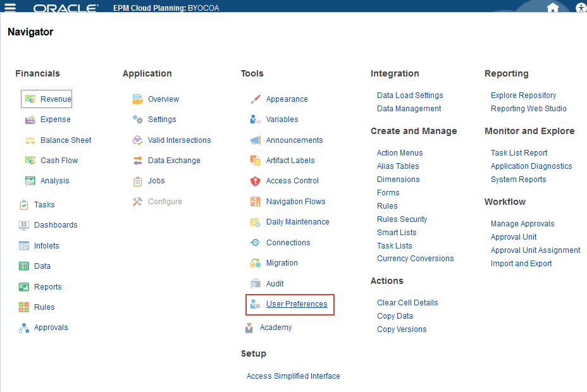Click the Balance Sheet scales icon
The height and width of the screenshot is (392, 587).
point(30,140)
